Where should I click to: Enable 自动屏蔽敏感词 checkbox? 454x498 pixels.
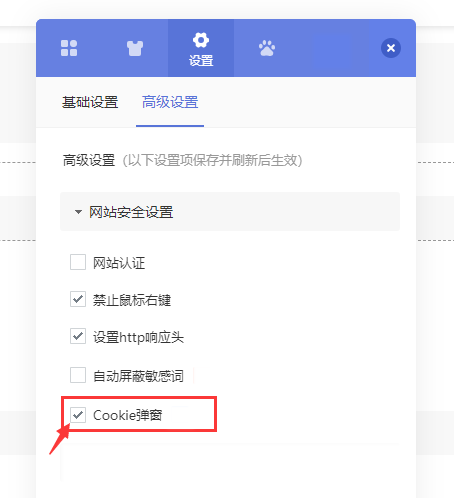78,375
